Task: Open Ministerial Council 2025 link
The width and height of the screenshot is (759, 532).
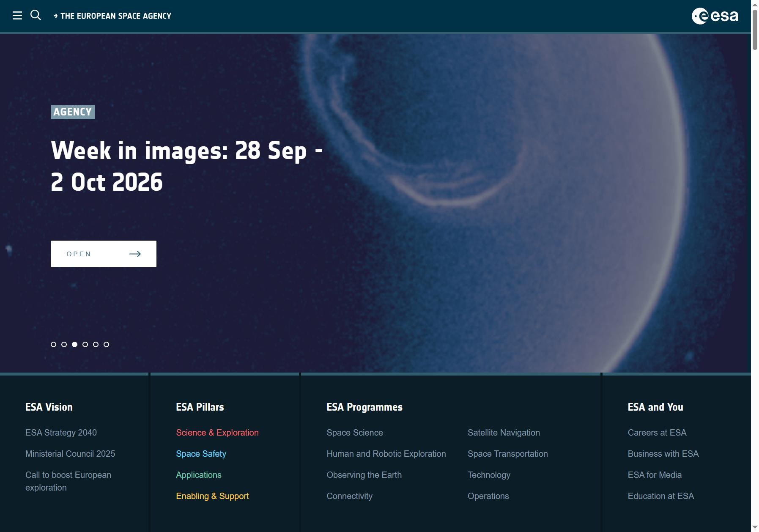Action: click(x=70, y=454)
